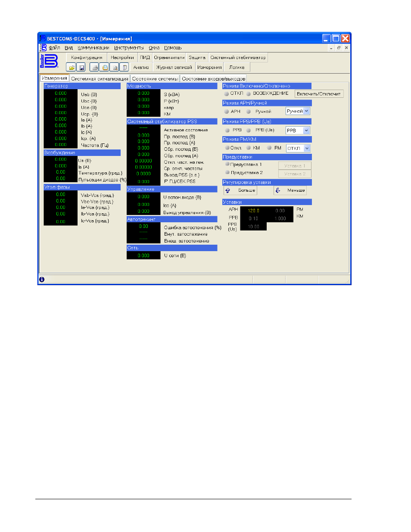The width and height of the screenshot is (411, 532).
Task: Restore the inner document window
Action: click(x=339, y=48)
